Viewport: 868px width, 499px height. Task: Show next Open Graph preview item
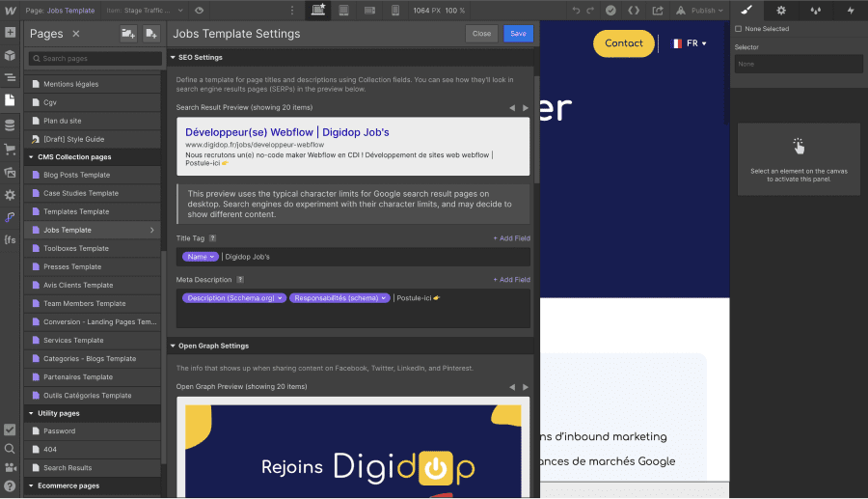coord(526,387)
